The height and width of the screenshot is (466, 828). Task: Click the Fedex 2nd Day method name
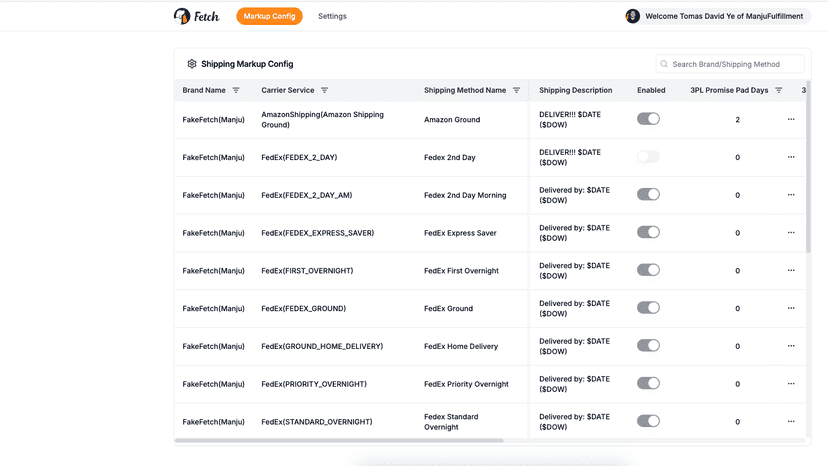[x=449, y=157]
